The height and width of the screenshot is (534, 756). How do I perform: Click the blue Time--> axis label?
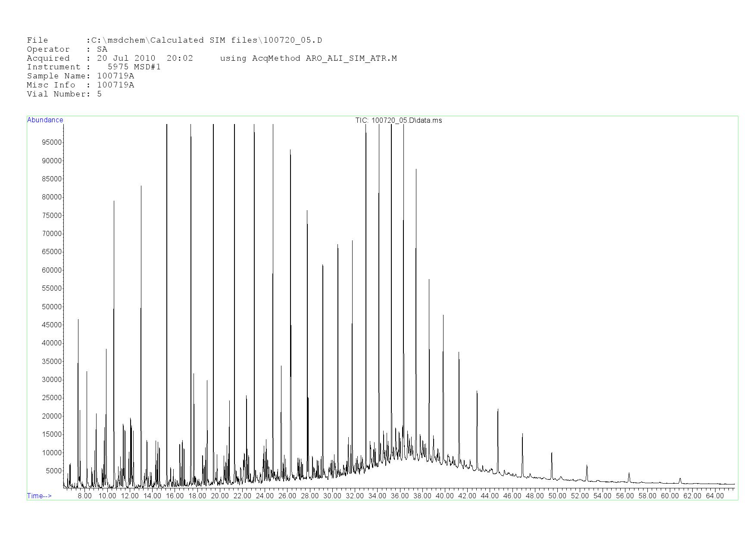pos(39,496)
